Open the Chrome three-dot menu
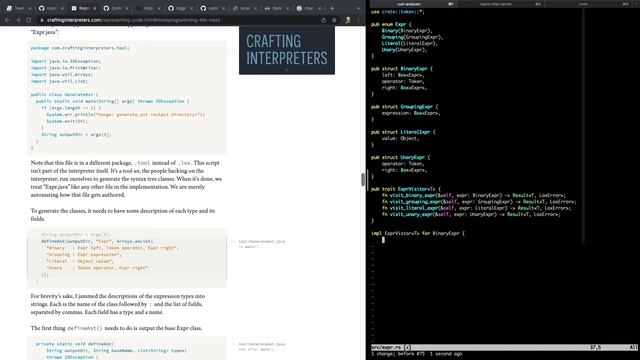The image size is (640, 360). [x=358, y=20]
